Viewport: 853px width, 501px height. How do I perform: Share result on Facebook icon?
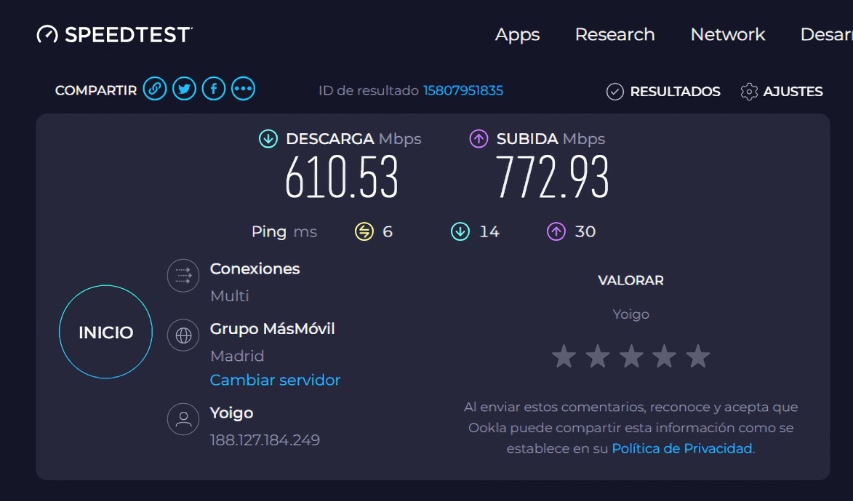pos(214,89)
